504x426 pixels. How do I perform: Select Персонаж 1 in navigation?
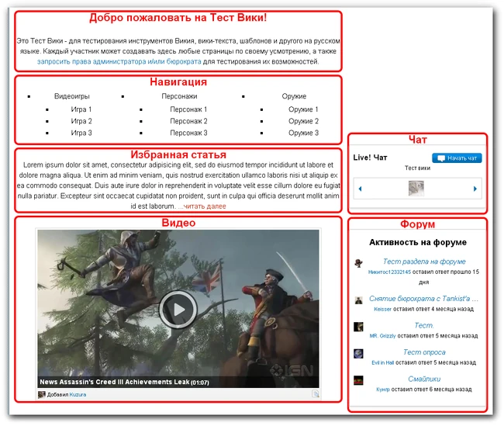pyautogui.click(x=188, y=109)
